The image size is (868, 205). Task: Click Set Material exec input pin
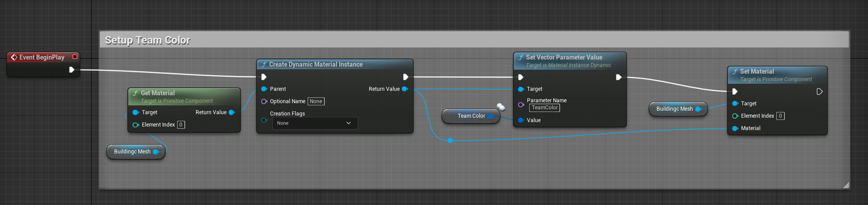[734, 91]
